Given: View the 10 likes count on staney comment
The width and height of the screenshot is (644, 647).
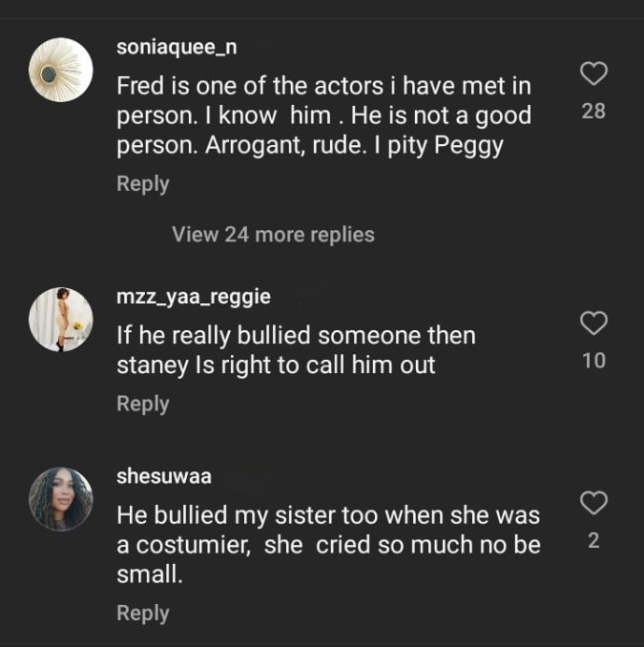Looking at the screenshot, I should tap(593, 361).
